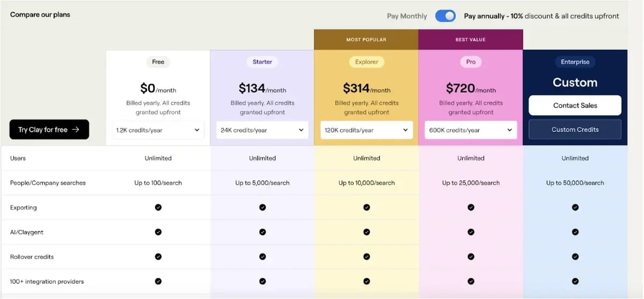The image size is (644, 299).
Task: Click the Rollover credits checkmark under Free plan
Action: [158, 257]
